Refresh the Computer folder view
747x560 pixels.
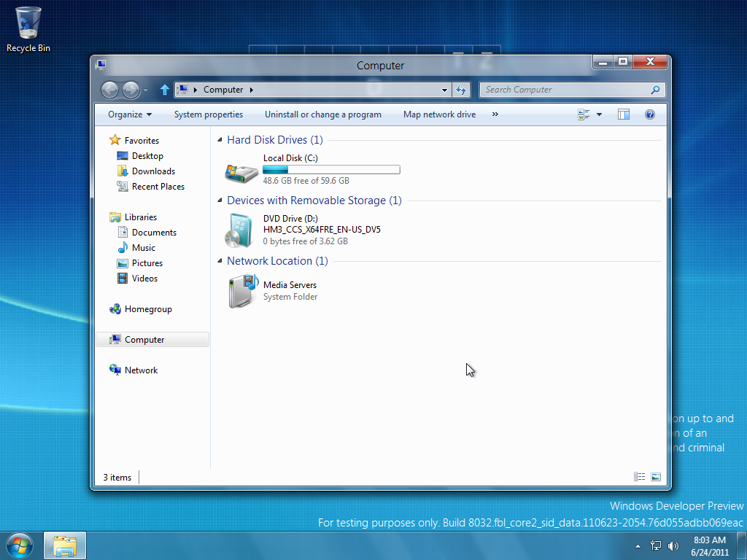461,90
